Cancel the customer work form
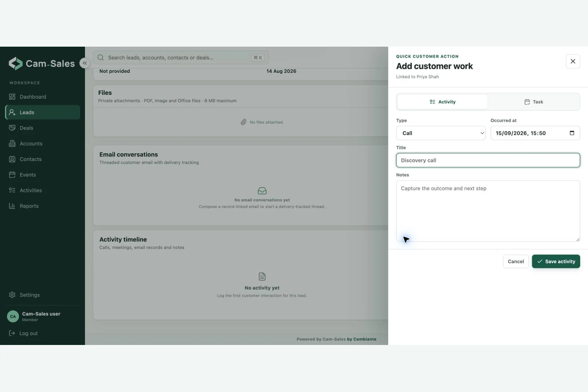This screenshot has width=588, height=392. click(x=516, y=262)
